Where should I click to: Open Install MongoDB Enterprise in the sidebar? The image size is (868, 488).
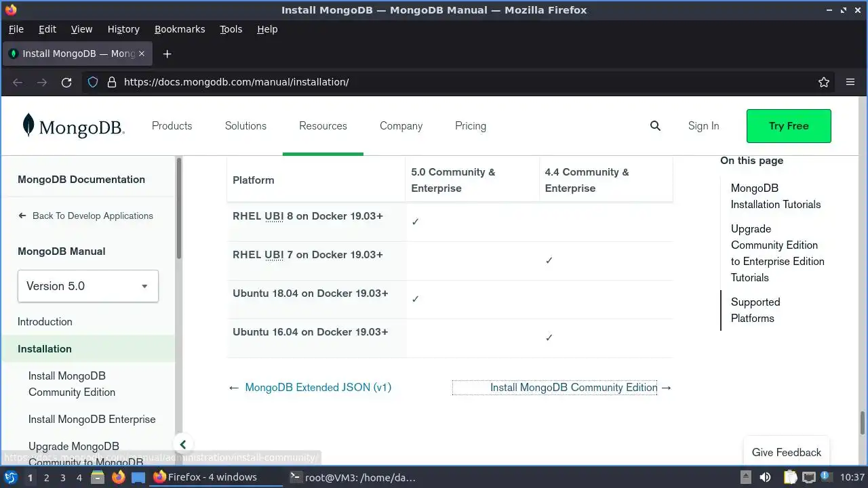click(x=92, y=420)
